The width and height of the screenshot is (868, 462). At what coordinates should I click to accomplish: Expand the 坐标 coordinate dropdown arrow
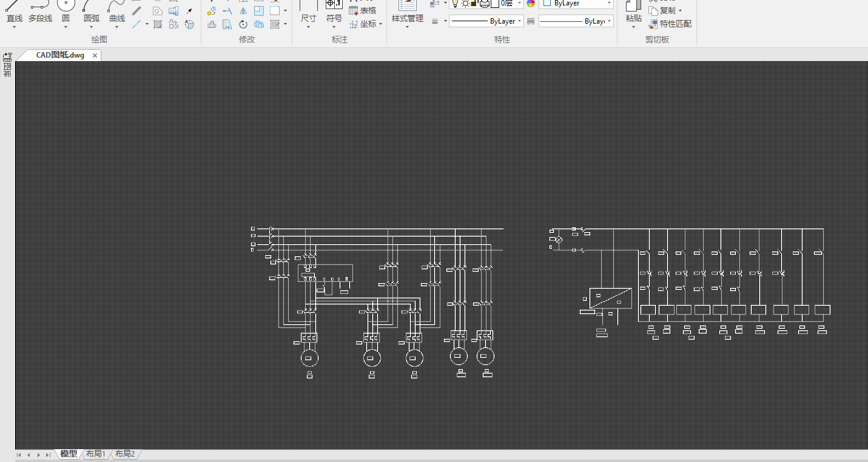pyautogui.click(x=381, y=24)
